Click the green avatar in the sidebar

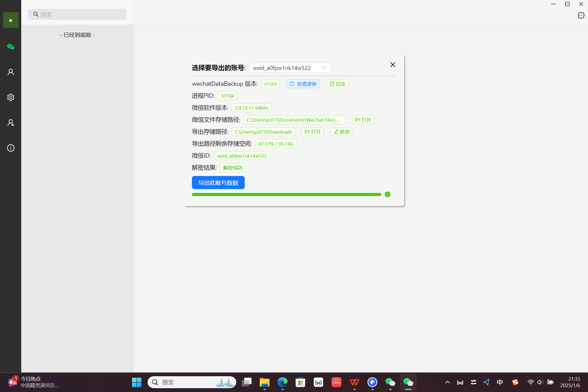(x=11, y=20)
